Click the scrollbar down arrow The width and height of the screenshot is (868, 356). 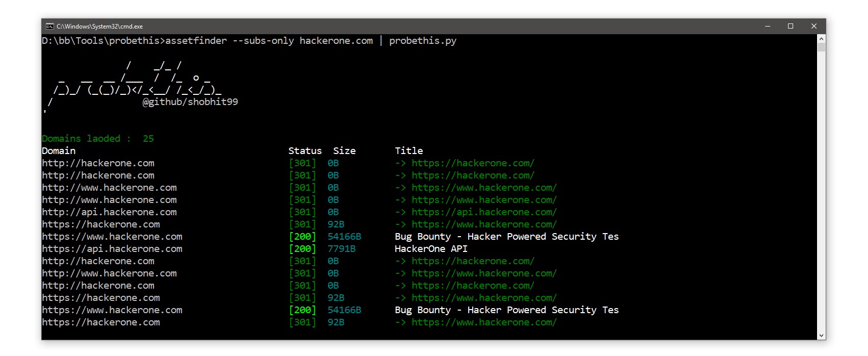821,335
